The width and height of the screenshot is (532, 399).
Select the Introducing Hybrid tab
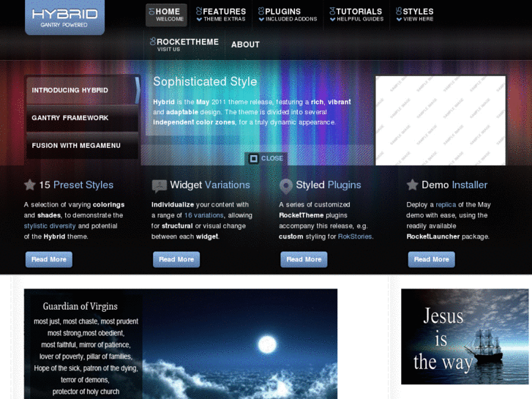(83, 90)
